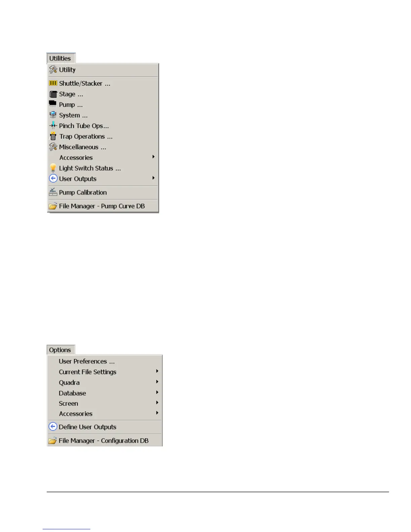The width and height of the screenshot is (411, 532).
Task: Expand the Current File Settings submenu arrow
Action: (157, 371)
